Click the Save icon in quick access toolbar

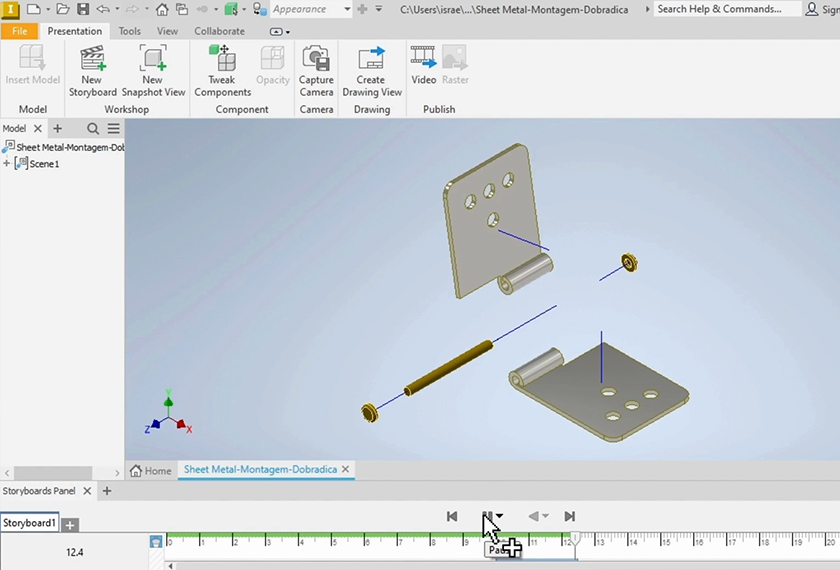83,9
